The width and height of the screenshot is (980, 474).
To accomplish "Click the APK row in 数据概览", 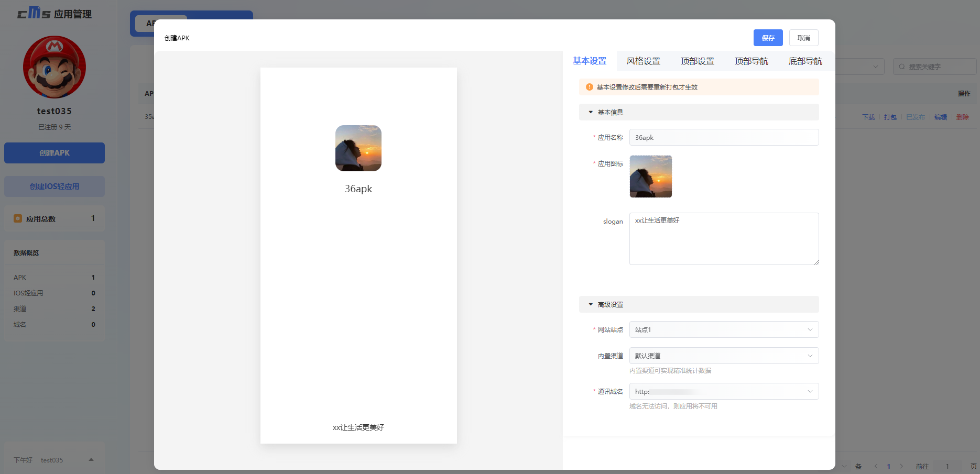I will pos(55,277).
